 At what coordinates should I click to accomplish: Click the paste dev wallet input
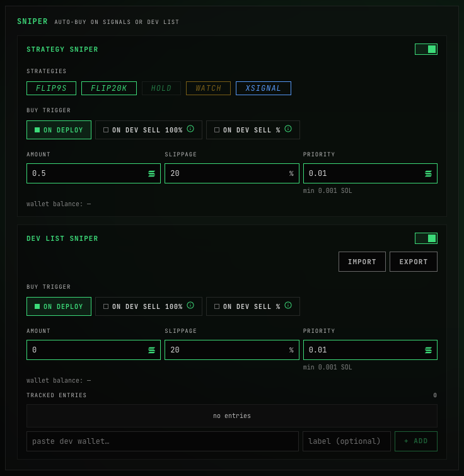pos(163,441)
